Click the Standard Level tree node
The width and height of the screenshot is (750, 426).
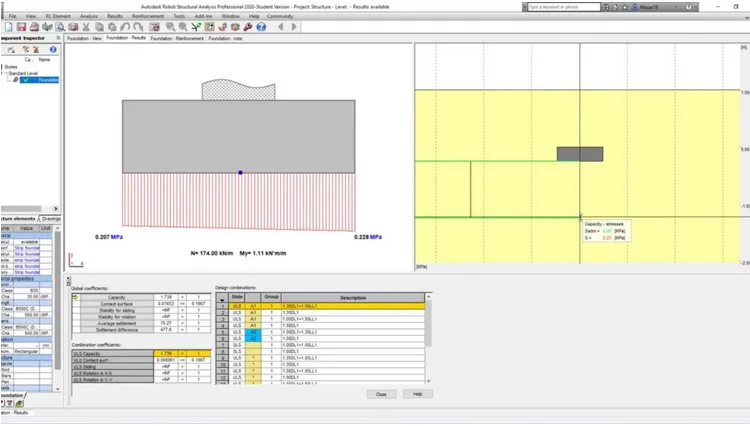pyautogui.click(x=23, y=73)
